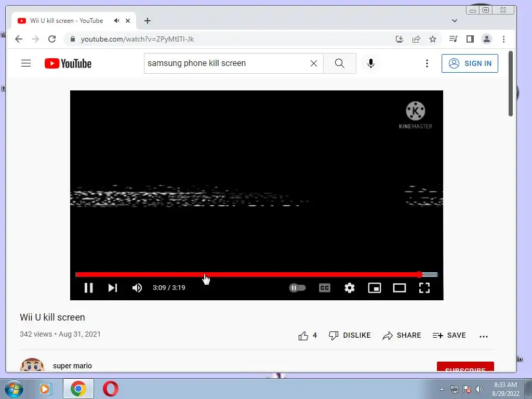Click the install/download page icon in address bar
Screen dimensions: 532x399
click(x=400, y=39)
